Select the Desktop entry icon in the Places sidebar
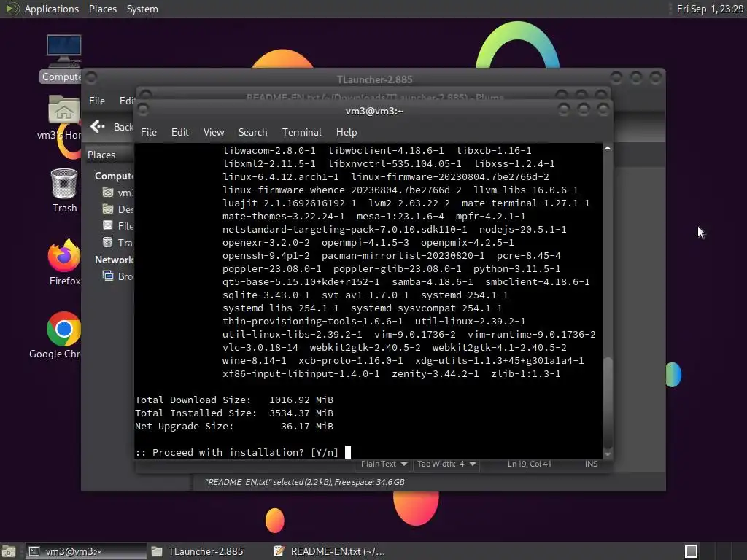 (108, 209)
